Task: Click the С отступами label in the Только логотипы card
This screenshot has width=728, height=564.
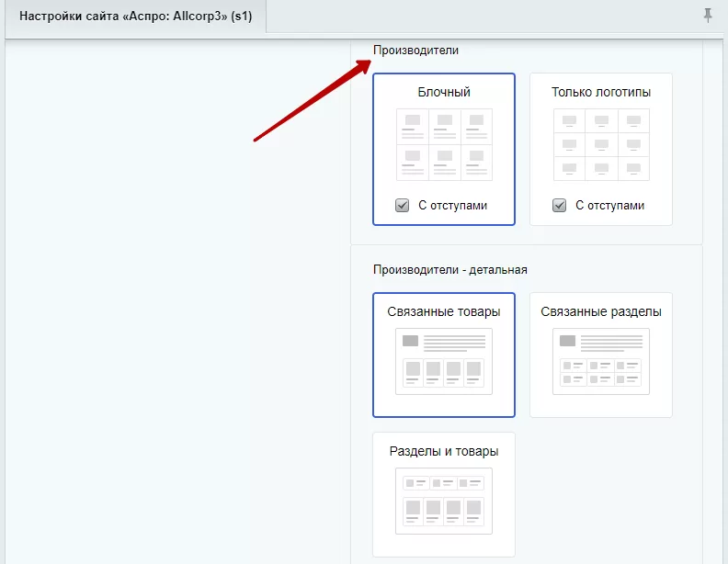Action: (x=610, y=206)
